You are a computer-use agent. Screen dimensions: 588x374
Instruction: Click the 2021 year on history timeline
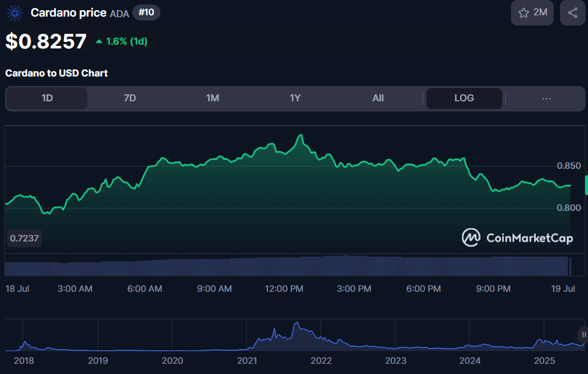tap(247, 361)
